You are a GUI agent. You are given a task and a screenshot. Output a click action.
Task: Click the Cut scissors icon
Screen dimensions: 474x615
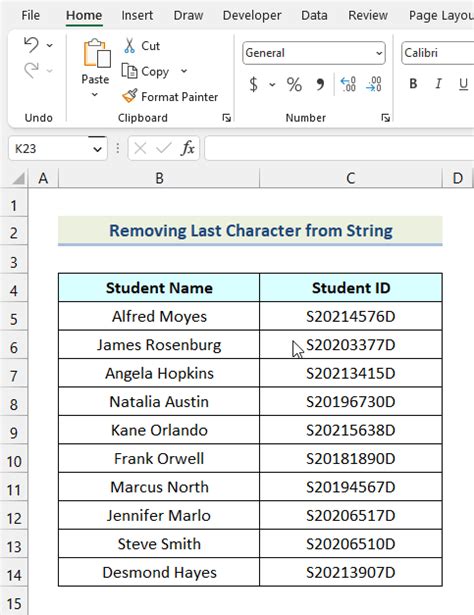click(129, 45)
